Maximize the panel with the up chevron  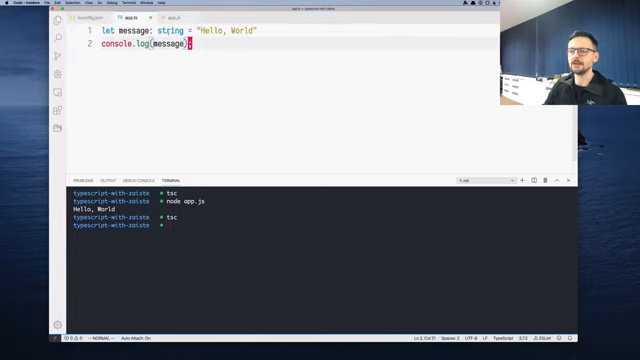[x=557, y=180]
